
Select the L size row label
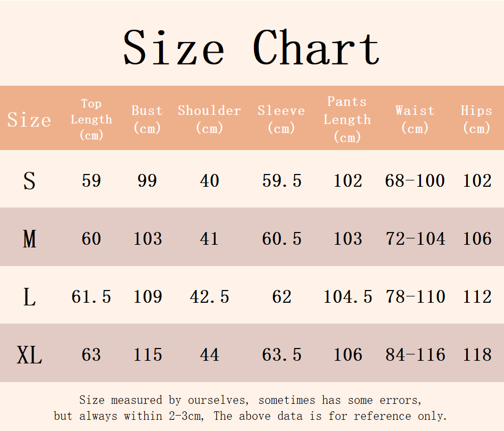(x=29, y=297)
